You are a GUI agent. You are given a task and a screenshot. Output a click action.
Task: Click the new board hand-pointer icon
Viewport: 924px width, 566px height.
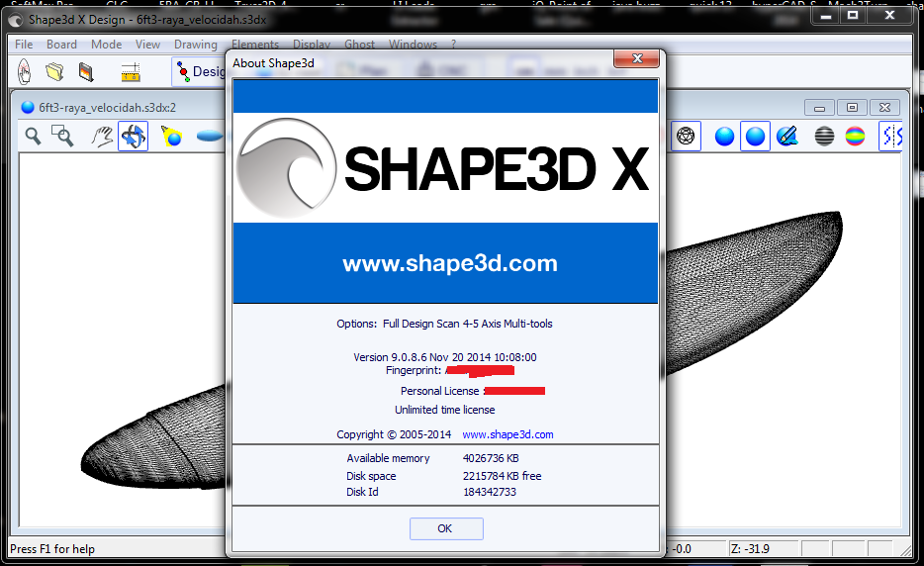point(24,72)
